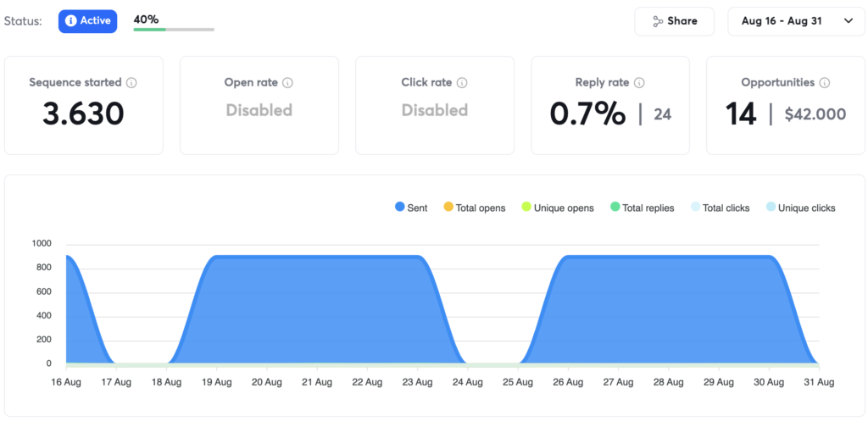Image resolution: width=868 pixels, height=421 pixels.
Task: Click the $42.000 opportunities value
Action: [815, 114]
